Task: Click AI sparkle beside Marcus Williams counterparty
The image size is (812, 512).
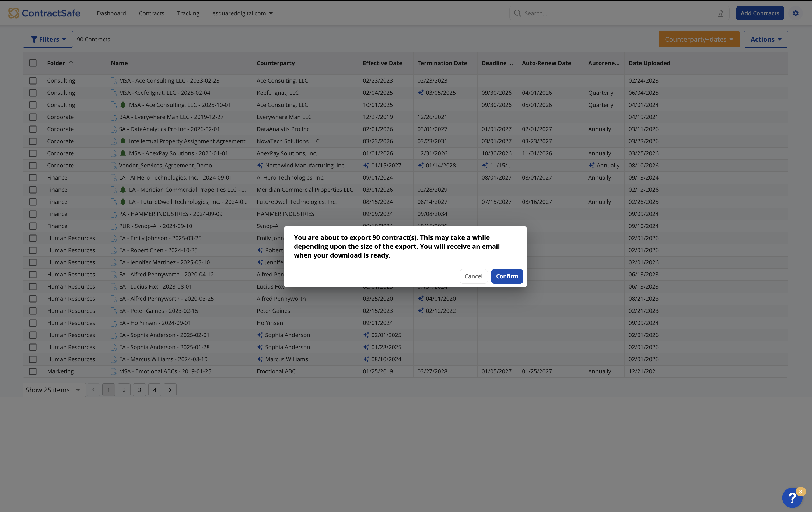Action: point(260,359)
